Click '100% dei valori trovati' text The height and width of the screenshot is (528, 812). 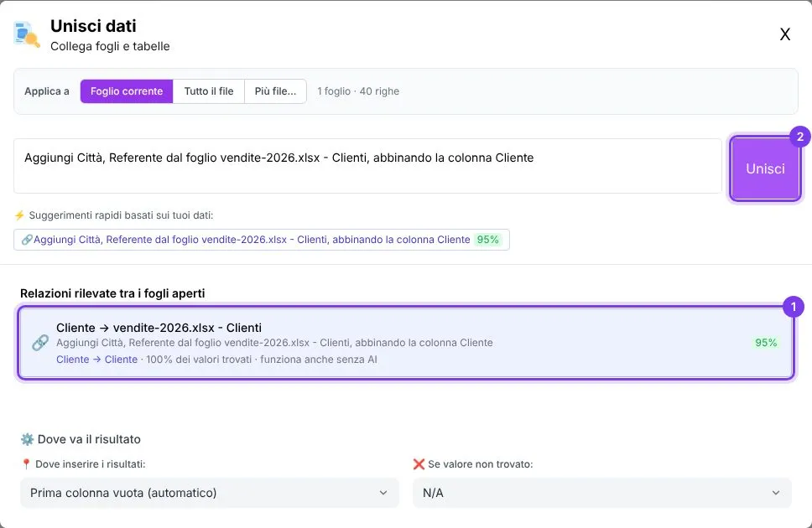(x=199, y=360)
